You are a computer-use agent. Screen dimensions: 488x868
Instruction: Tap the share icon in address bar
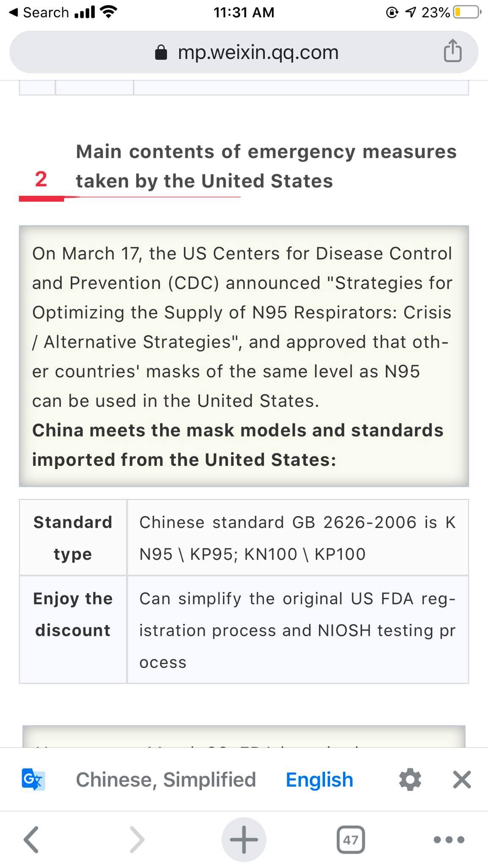pyautogui.click(x=452, y=51)
